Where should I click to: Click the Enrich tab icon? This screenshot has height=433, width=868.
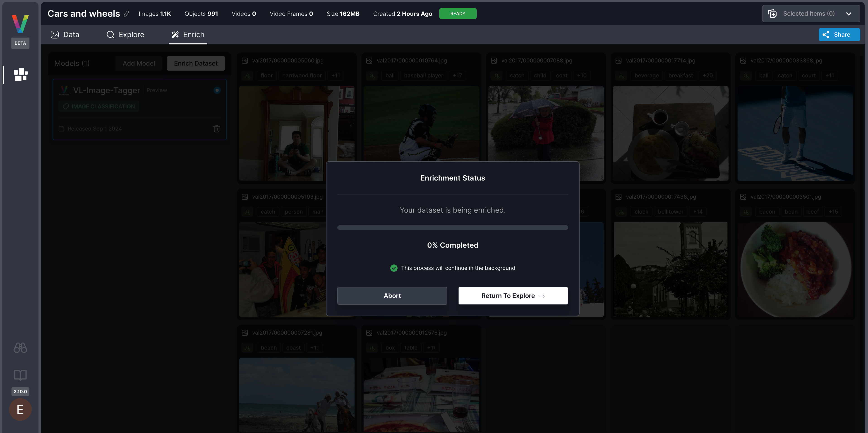click(x=175, y=34)
